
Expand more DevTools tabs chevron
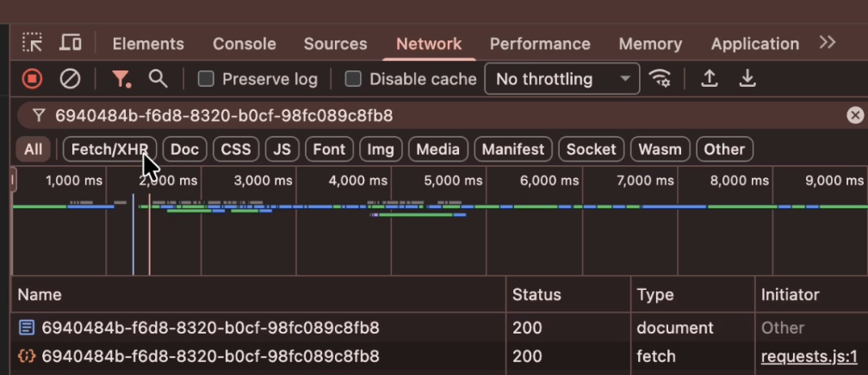click(x=828, y=43)
